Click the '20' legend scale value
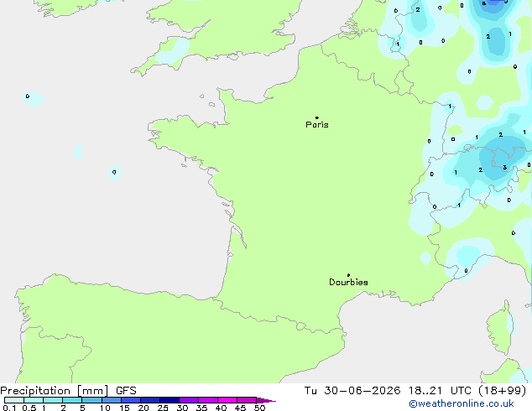Image resolution: width=532 pixels, height=411 pixels. [x=143, y=408]
